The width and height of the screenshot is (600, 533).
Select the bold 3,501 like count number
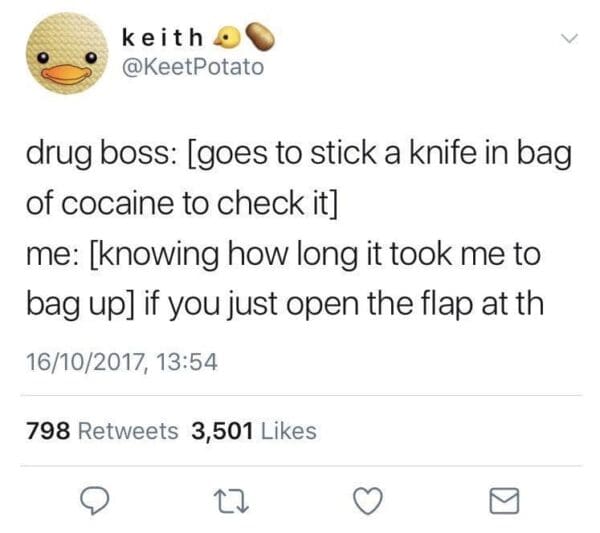pyautogui.click(x=222, y=431)
